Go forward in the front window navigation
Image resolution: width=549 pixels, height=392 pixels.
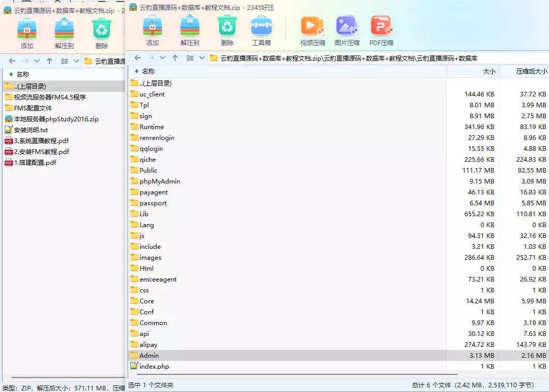pyautogui.click(x=151, y=58)
